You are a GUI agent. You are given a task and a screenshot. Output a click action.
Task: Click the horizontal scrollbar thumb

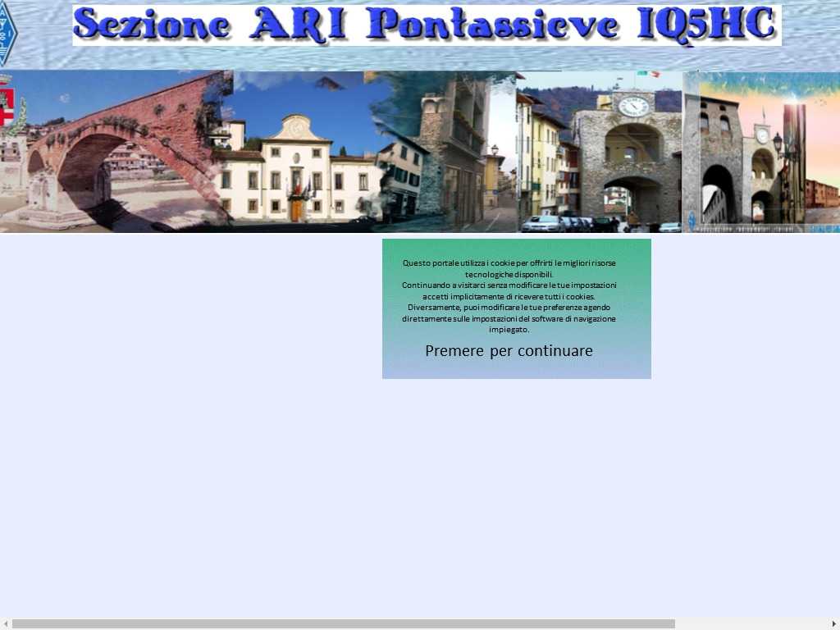click(x=344, y=624)
